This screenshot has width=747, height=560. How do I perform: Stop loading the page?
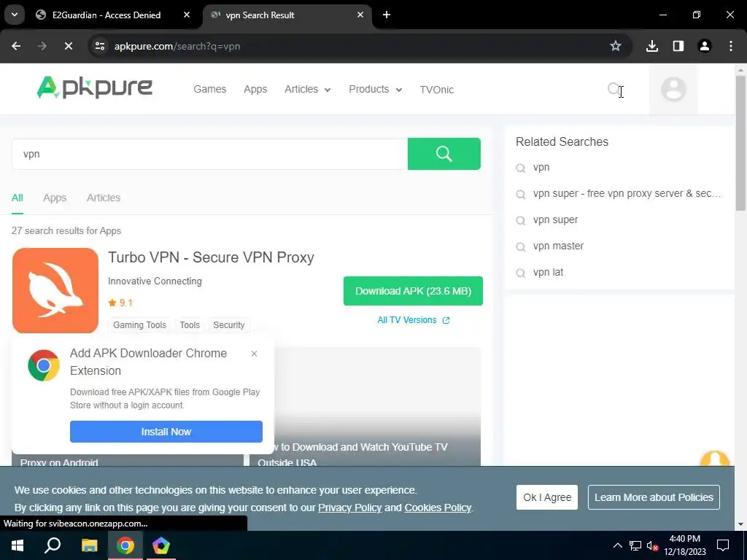(x=68, y=46)
